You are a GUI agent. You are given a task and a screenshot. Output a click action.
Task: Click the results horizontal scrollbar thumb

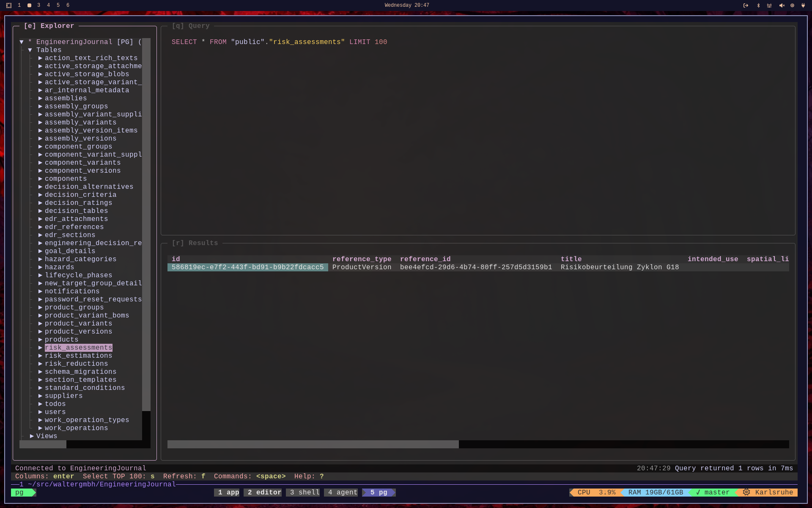[313, 444]
